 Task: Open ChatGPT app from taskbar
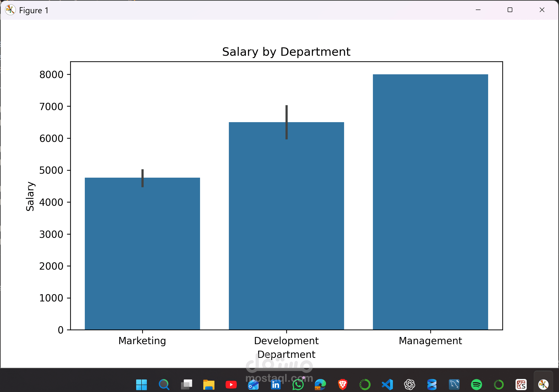(x=410, y=385)
